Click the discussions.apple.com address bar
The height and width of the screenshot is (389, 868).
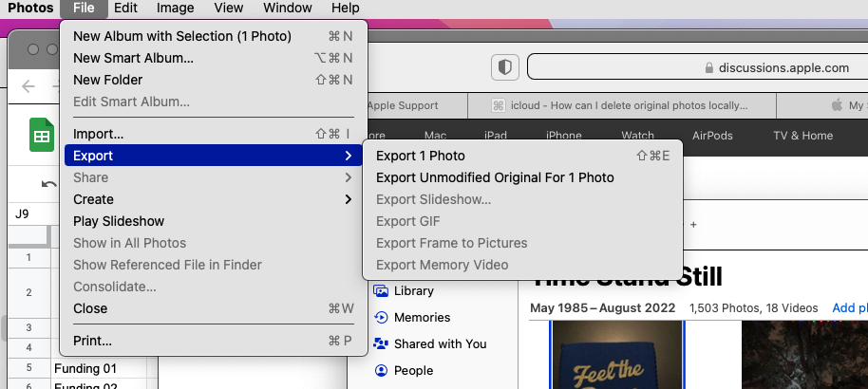tap(693, 68)
